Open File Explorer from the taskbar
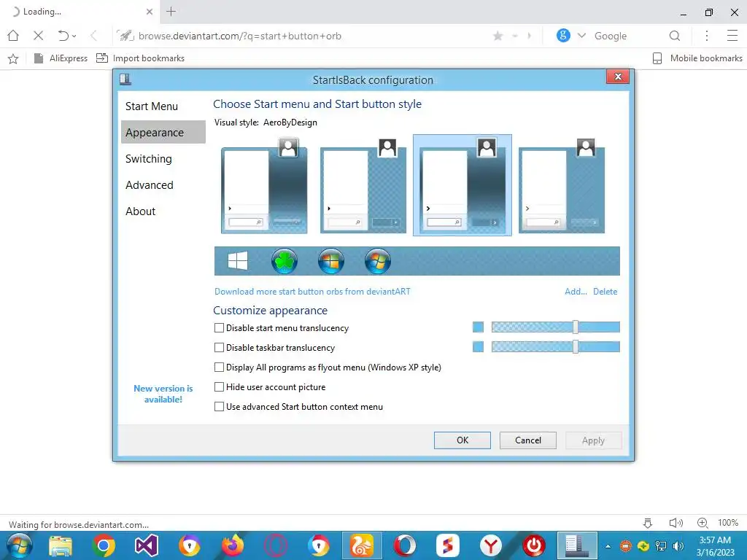The width and height of the screenshot is (747, 560). click(61, 545)
